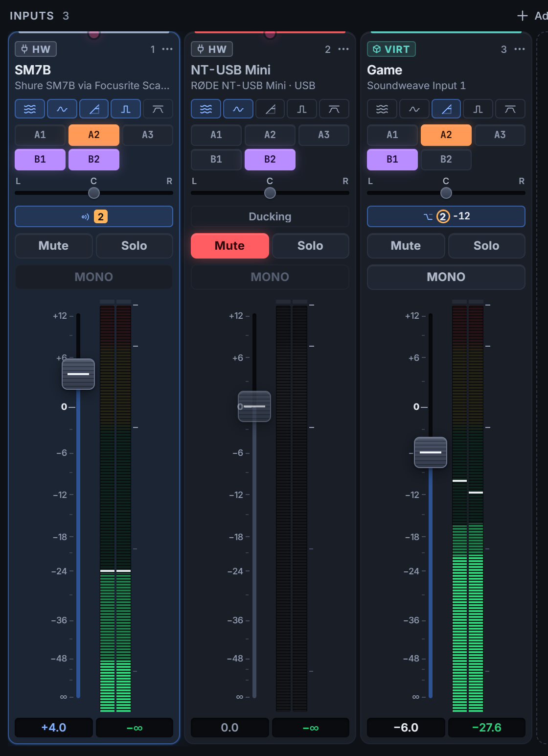Image resolution: width=548 pixels, height=756 pixels.
Task: Toggle compressor icon on SM7B strip
Action: 94,109
